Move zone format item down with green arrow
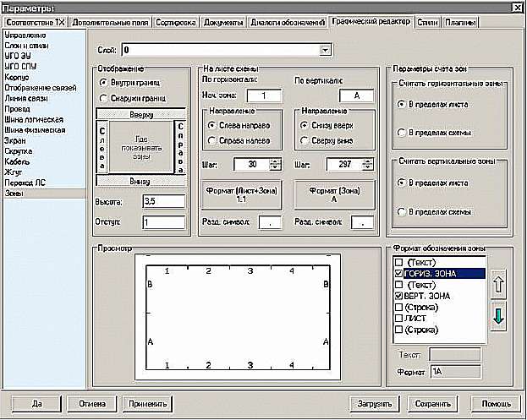The image size is (527, 420). click(498, 317)
